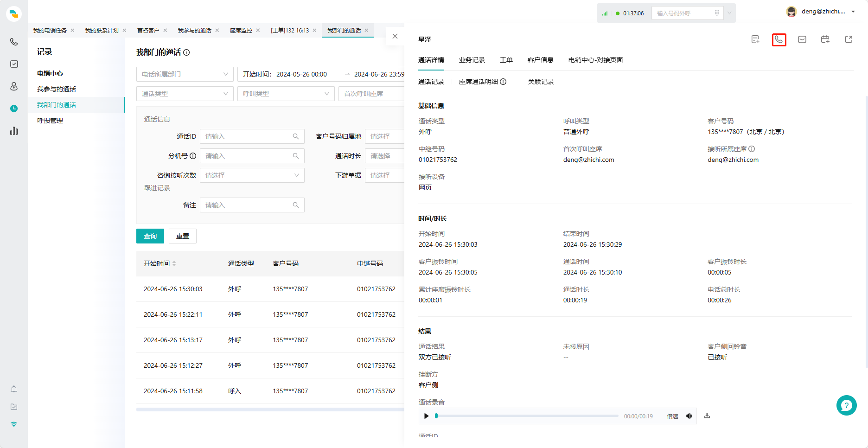Click info icon beside 分机号 label
Image resolution: width=868 pixels, height=448 pixels.
[193, 156]
